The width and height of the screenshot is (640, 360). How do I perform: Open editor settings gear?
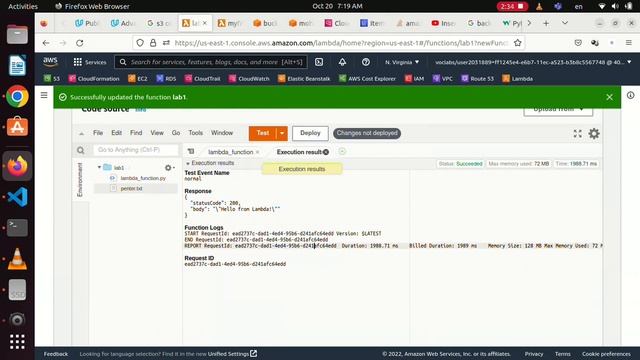coord(594,133)
